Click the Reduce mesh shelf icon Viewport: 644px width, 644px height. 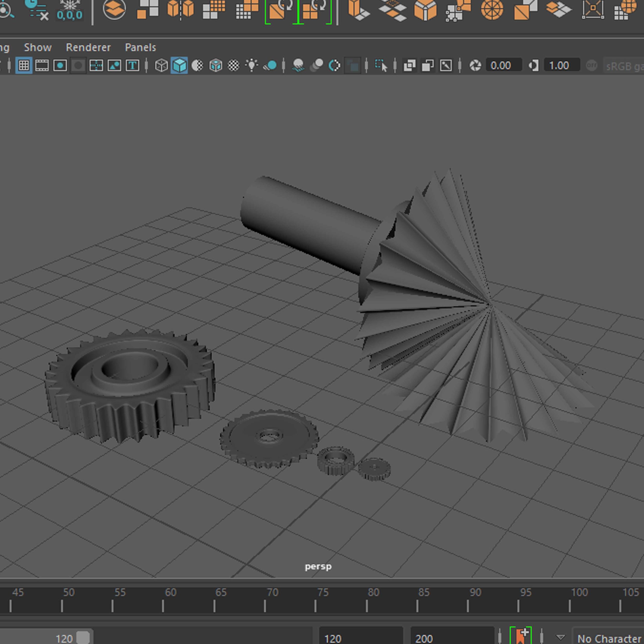pyautogui.click(x=247, y=9)
